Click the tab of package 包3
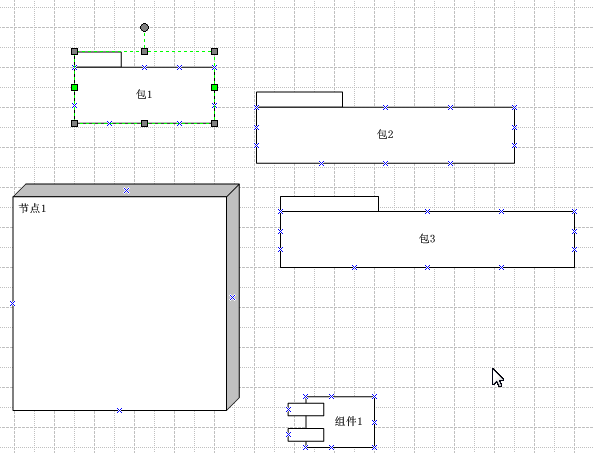This screenshot has height=453, width=593. 329,204
